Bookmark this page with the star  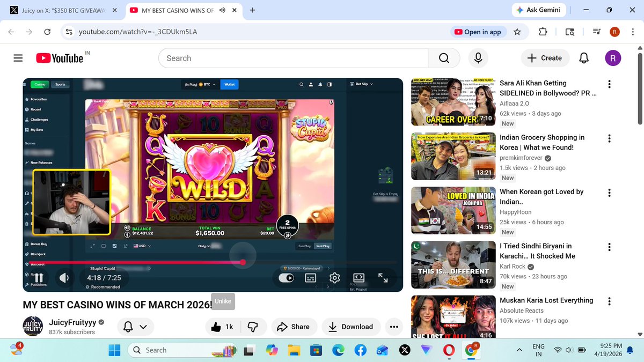point(517,32)
